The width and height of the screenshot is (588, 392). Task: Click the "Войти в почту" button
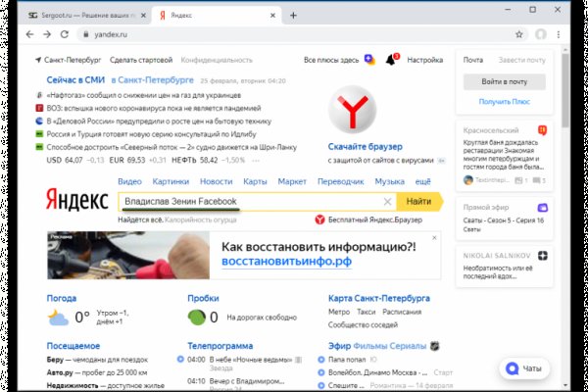(x=504, y=81)
